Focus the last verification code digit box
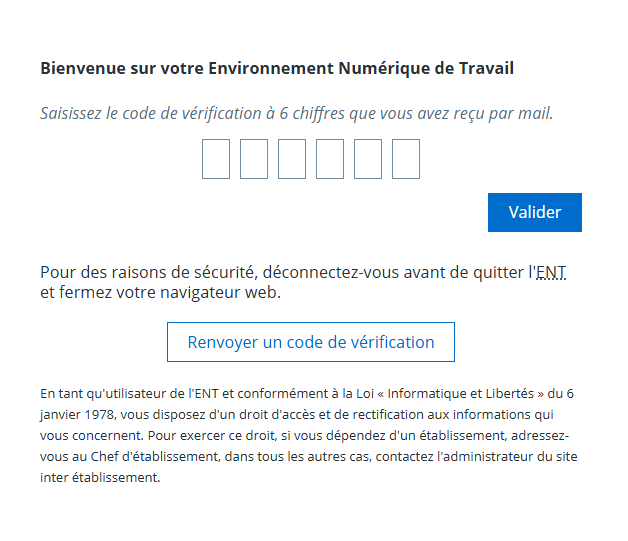 [406, 159]
